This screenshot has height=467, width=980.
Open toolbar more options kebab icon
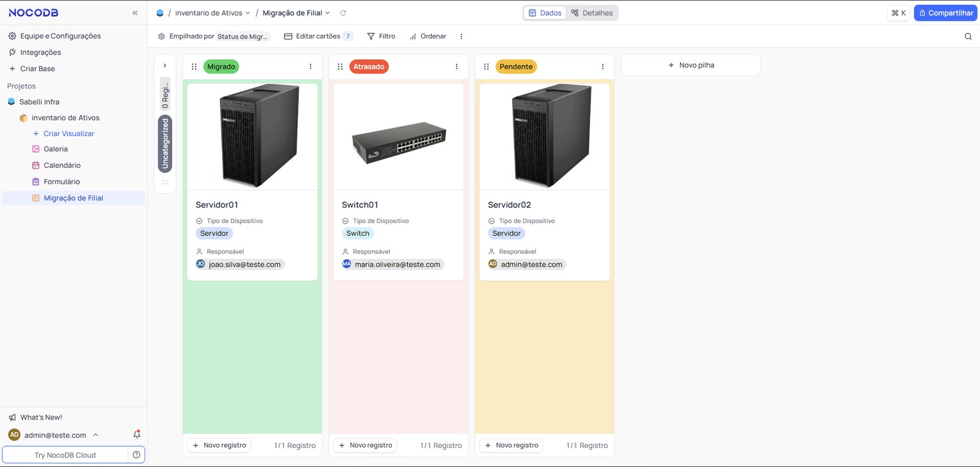point(461,37)
